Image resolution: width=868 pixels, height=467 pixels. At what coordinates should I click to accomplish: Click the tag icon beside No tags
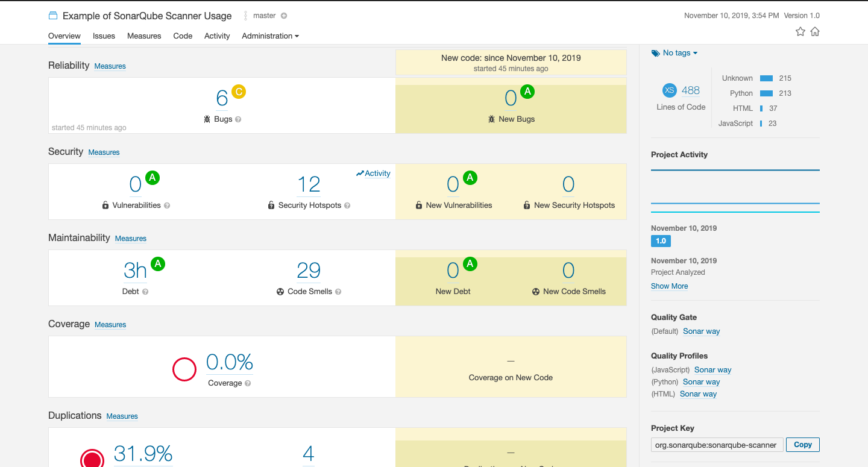656,53
